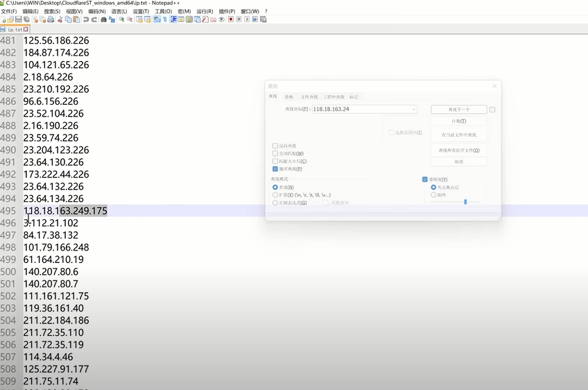The height and width of the screenshot is (390, 588).
Task: Close ip.txt tab with red X
Action: click(x=26, y=30)
